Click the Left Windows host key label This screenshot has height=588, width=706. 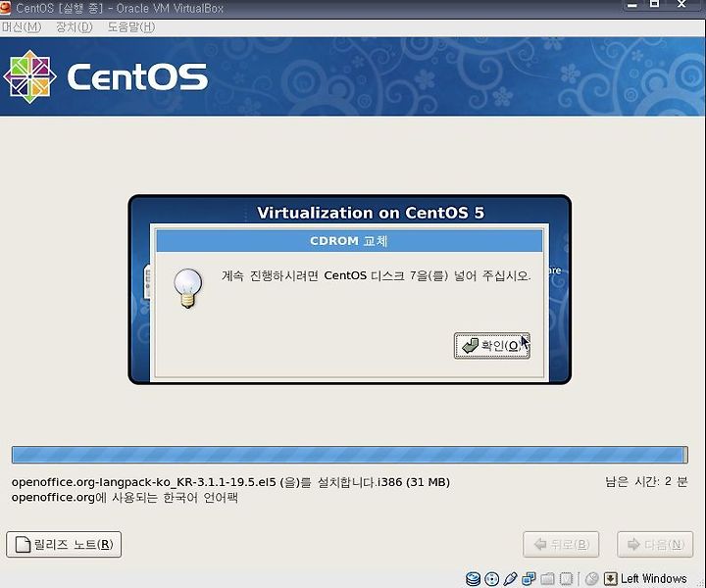click(x=653, y=578)
